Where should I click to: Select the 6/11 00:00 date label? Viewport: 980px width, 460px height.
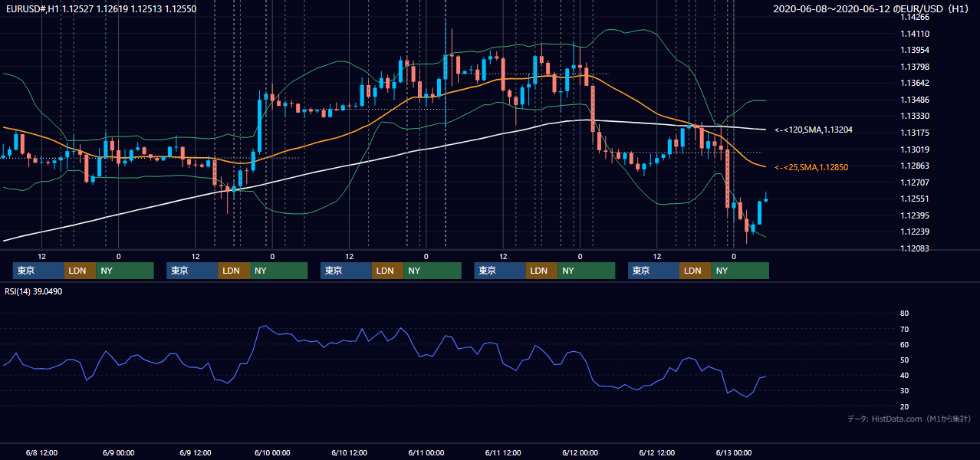pos(426,452)
